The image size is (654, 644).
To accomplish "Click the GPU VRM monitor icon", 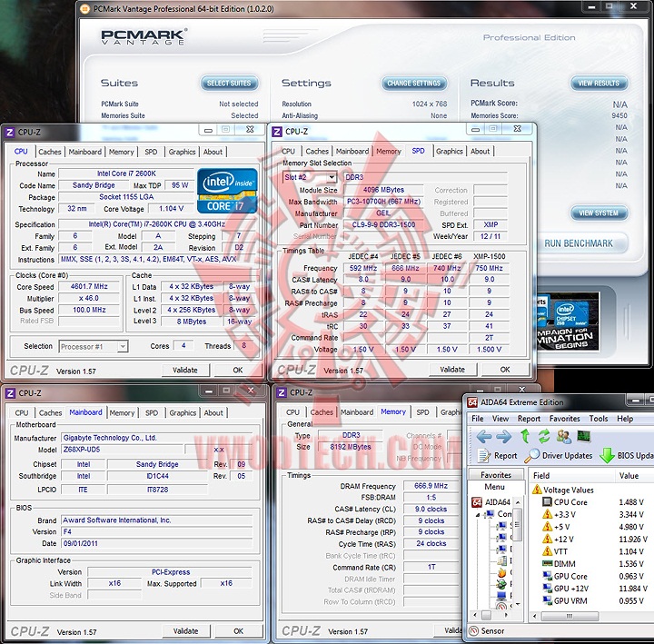I will [x=547, y=600].
